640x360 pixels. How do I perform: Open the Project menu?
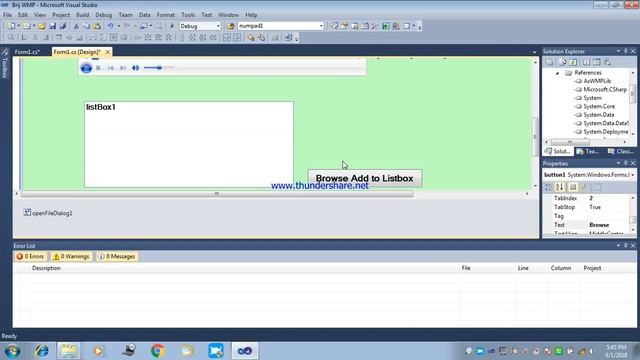click(x=61, y=15)
